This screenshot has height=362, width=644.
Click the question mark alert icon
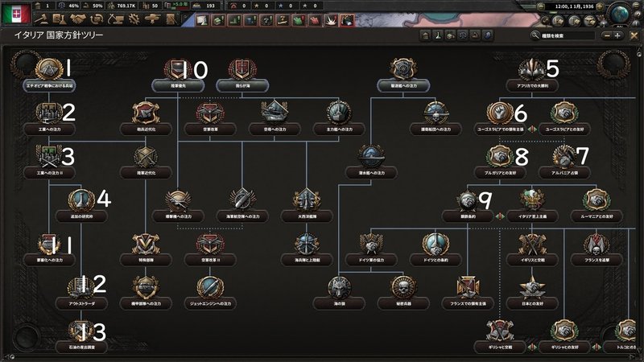click(x=266, y=19)
